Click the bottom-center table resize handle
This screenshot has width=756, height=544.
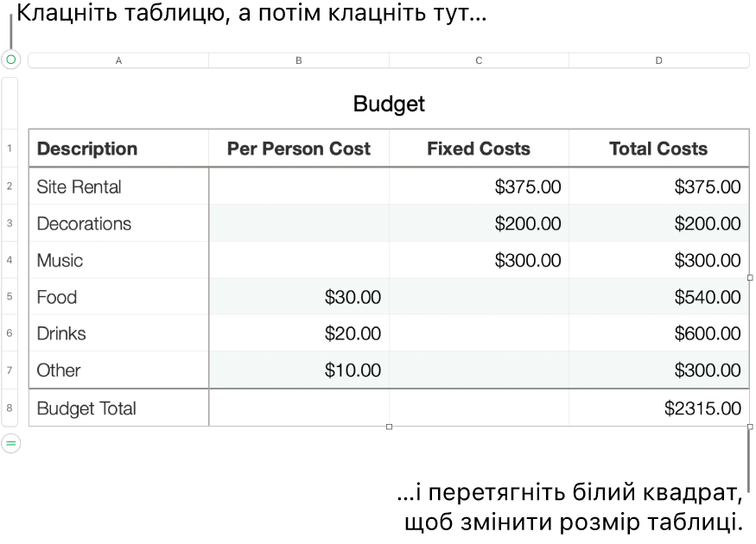pos(389,427)
